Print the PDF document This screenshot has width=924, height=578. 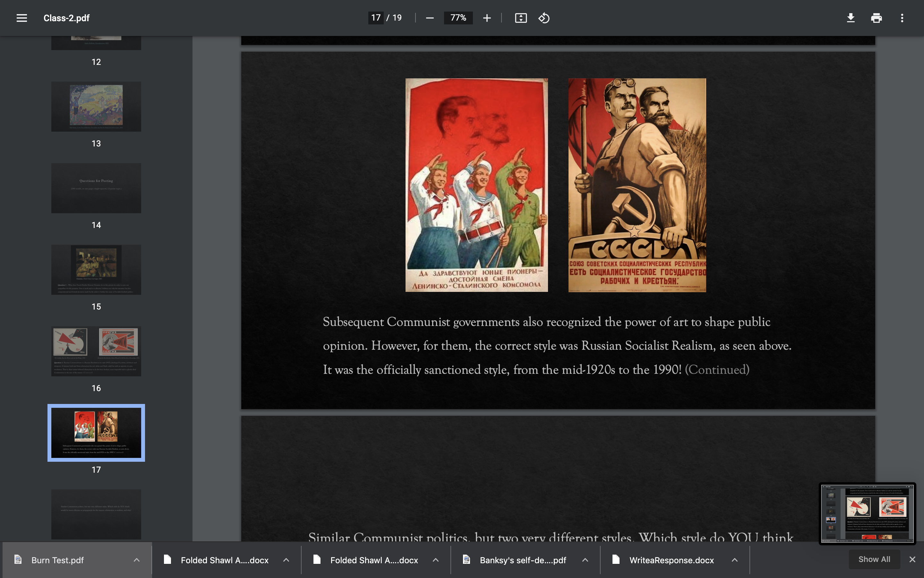[876, 18]
